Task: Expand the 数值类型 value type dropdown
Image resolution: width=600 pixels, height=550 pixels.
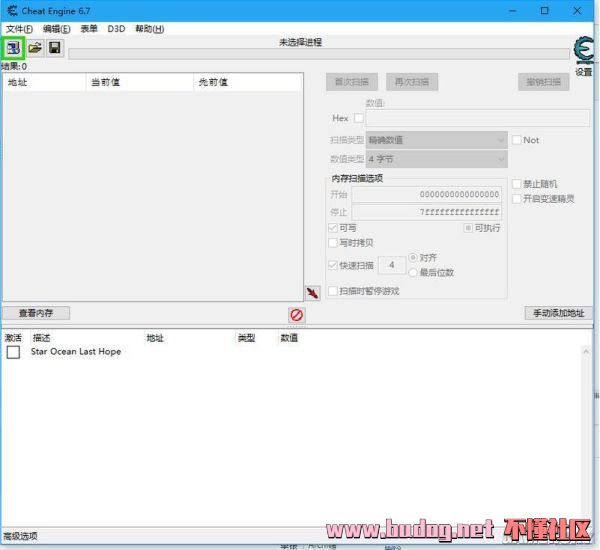Action: tap(437, 159)
